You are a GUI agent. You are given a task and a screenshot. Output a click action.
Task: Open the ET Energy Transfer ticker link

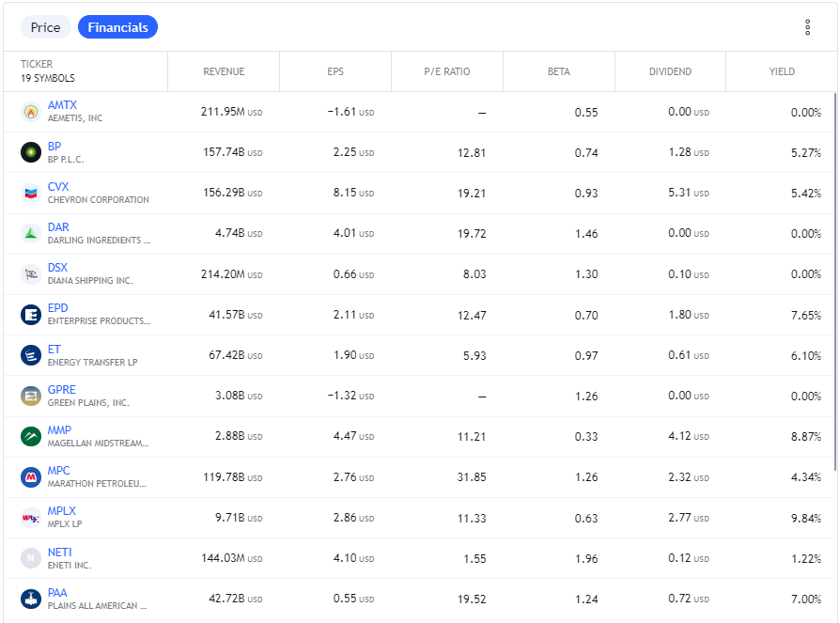click(54, 350)
